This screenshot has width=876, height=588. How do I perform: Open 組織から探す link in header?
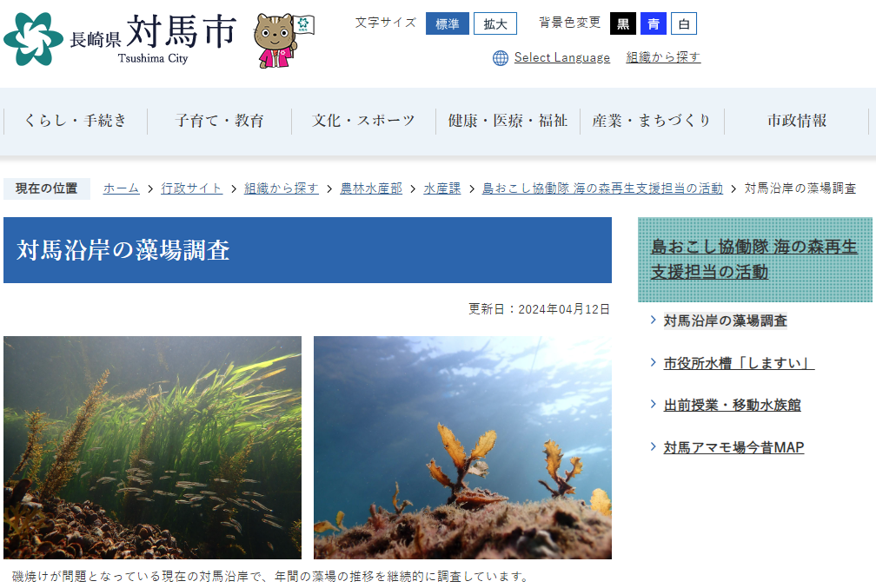pos(663,57)
